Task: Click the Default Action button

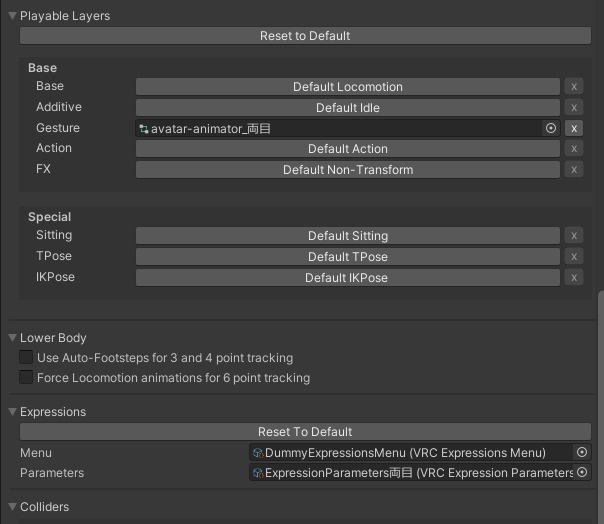Action: [347, 149]
